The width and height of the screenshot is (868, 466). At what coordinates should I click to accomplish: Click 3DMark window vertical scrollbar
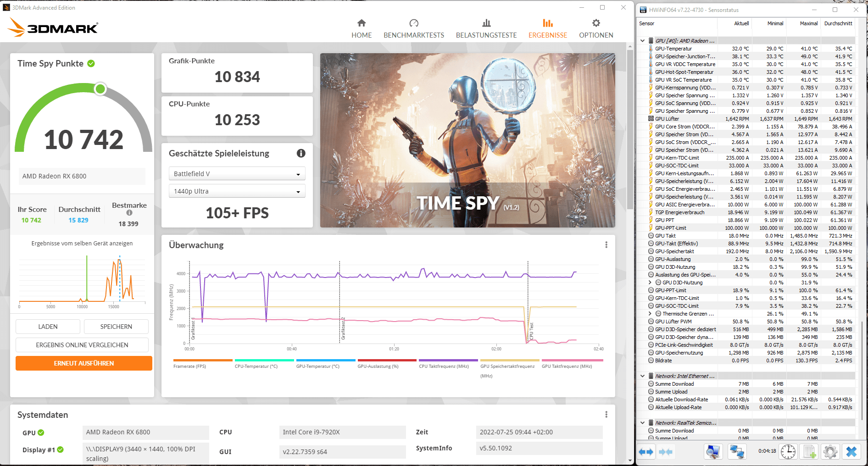tap(630, 128)
